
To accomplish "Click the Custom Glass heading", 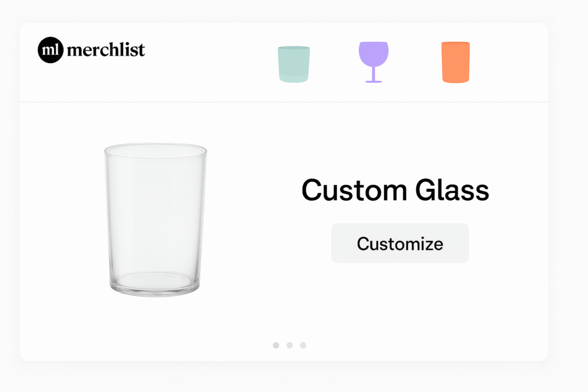I will (x=395, y=190).
